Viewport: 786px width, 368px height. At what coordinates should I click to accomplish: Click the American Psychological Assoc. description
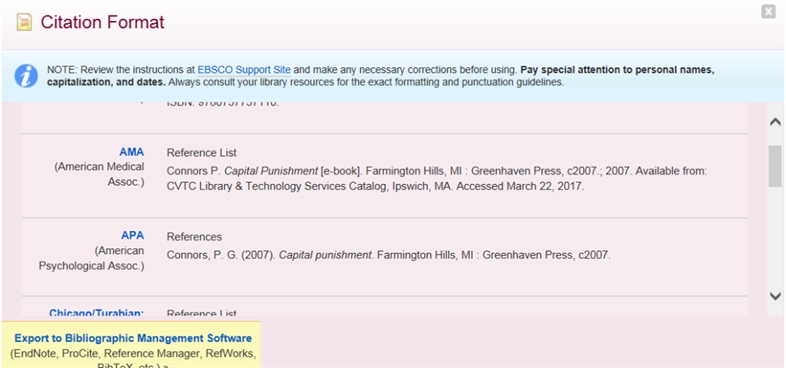point(91,258)
